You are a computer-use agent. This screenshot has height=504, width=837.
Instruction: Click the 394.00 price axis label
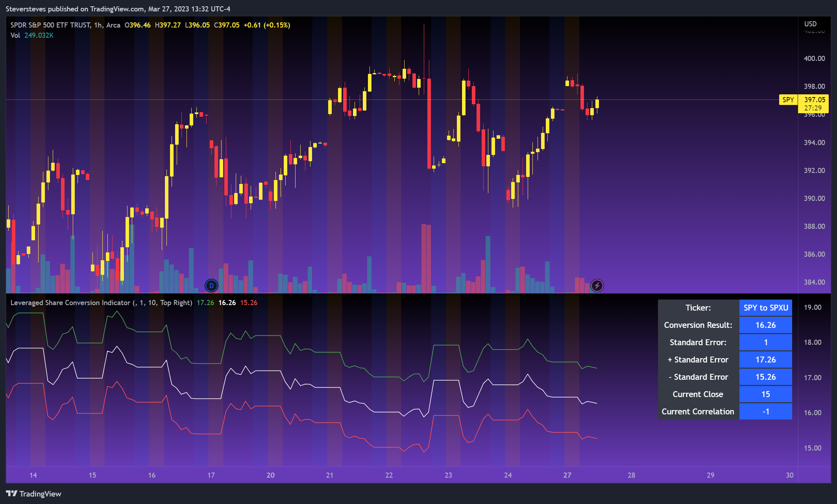[x=814, y=143]
